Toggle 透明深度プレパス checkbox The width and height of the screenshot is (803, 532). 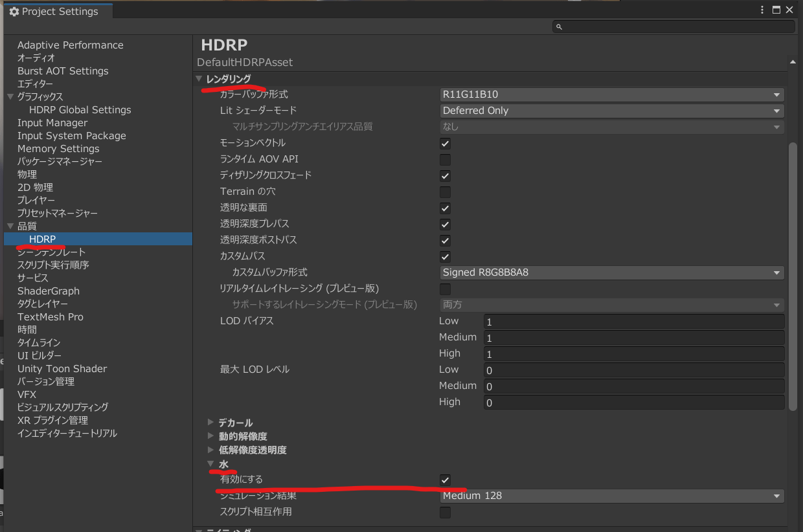point(445,224)
